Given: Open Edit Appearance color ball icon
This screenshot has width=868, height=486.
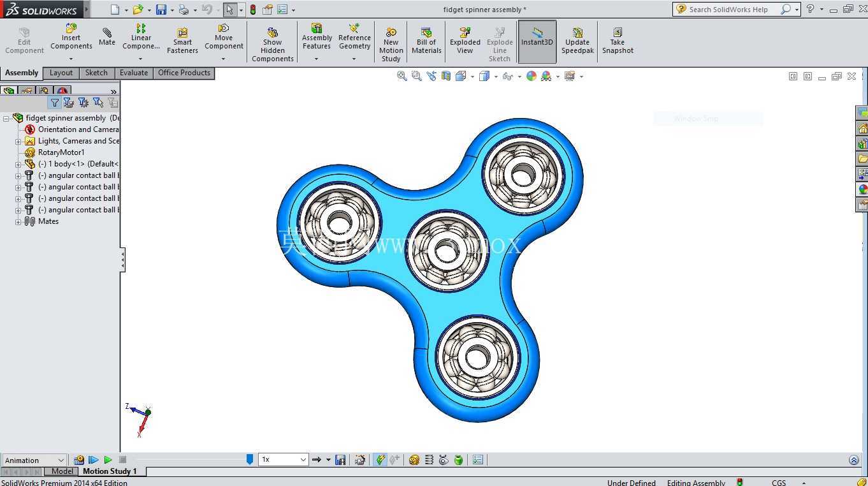Looking at the screenshot, I should point(532,76).
